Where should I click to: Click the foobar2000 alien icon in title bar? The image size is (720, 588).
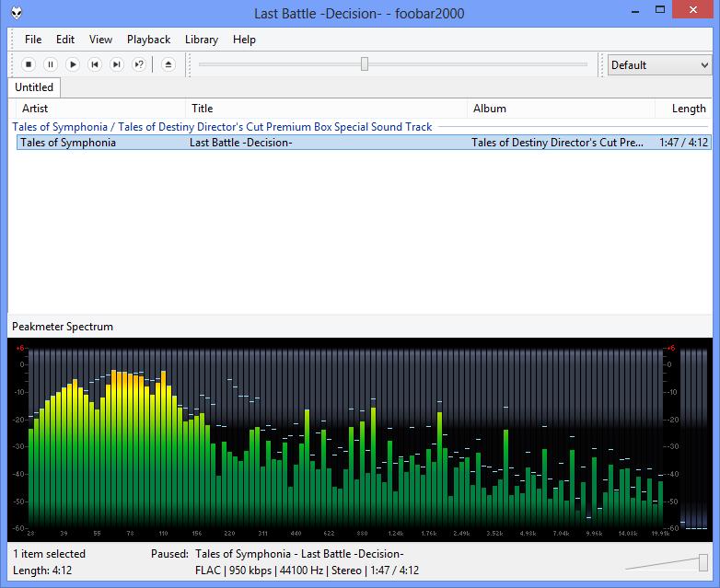tap(17, 13)
